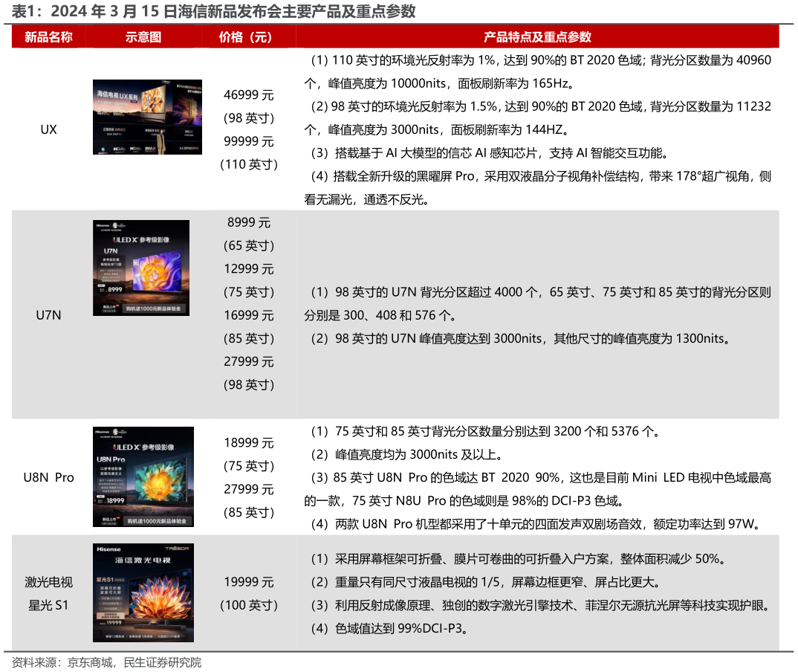Click the 18999 元 price text
The height and width of the screenshot is (672, 798).
coord(249,443)
